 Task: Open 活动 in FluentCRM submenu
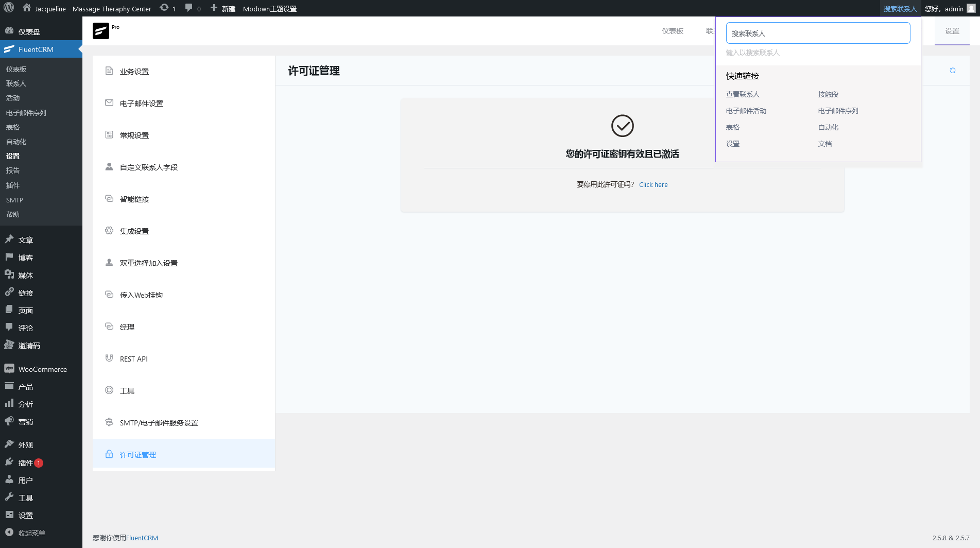[13, 98]
